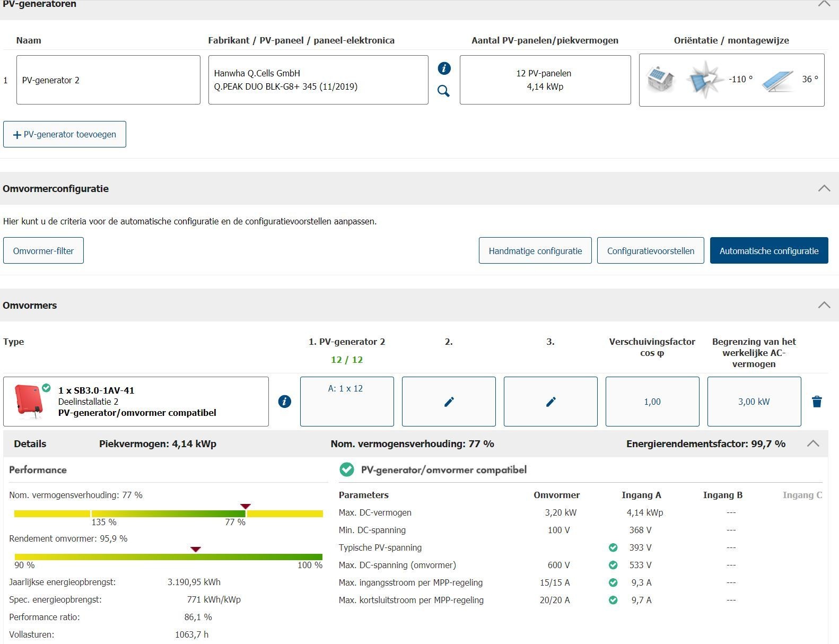Screen dimensions: 839x644
Task: Click the pencil icon under column 3
Action: tap(550, 402)
